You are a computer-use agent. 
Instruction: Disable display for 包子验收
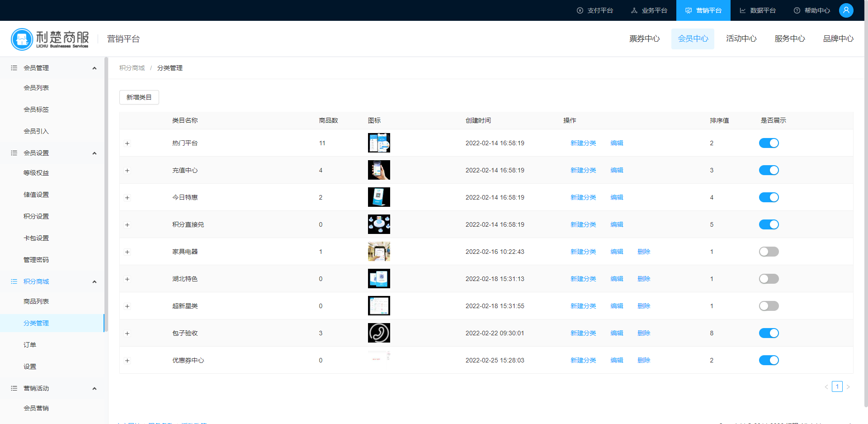[769, 333]
